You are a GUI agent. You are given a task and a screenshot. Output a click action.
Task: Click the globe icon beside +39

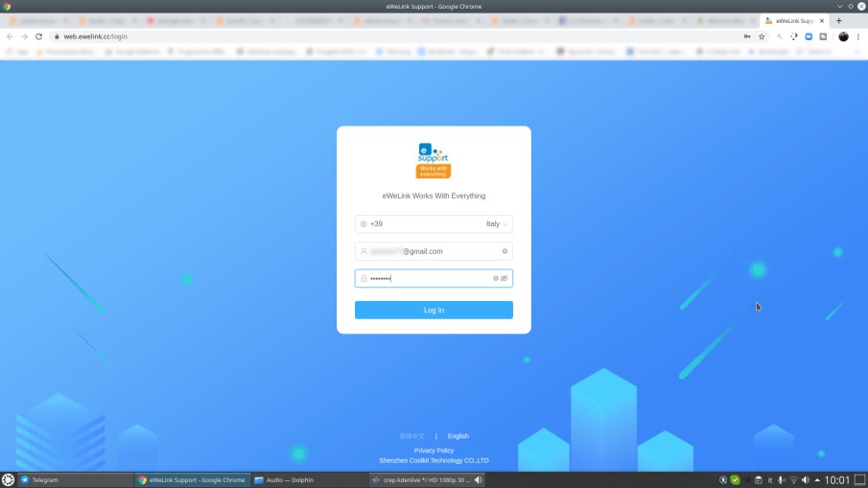(x=364, y=224)
